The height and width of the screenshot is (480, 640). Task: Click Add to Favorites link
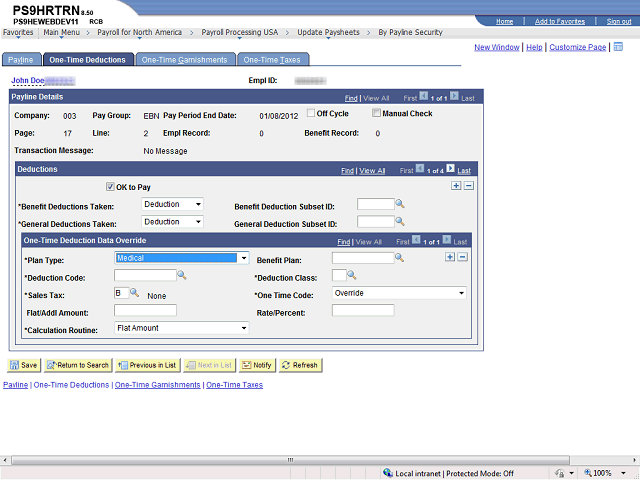[x=560, y=21]
